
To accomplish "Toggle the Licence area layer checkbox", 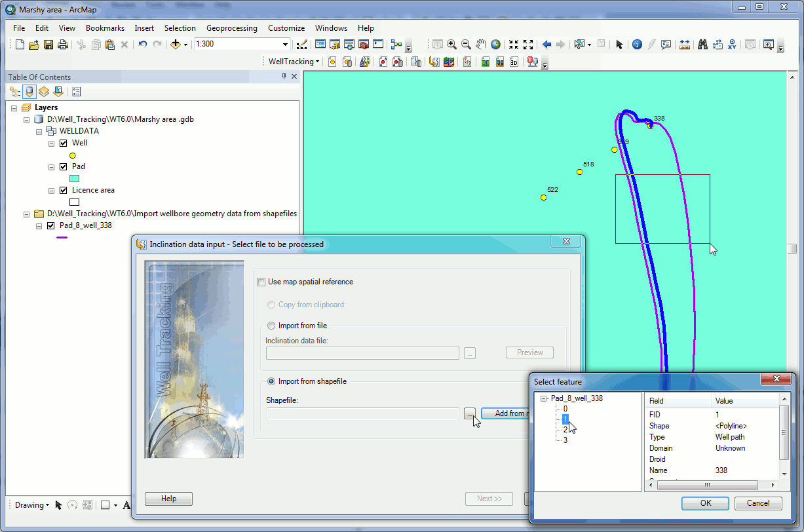I will pyautogui.click(x=63, y=190).
